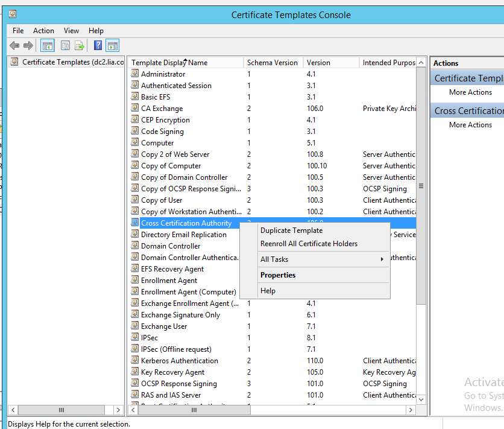The image size is (504, 429).
Task: Click the Forward arrow toolbar icon
Action: pyautogui.click(x=28, y=46)
